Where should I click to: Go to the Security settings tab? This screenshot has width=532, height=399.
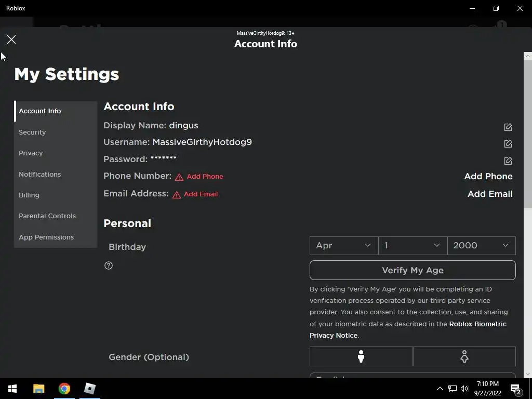pos(56,132)
